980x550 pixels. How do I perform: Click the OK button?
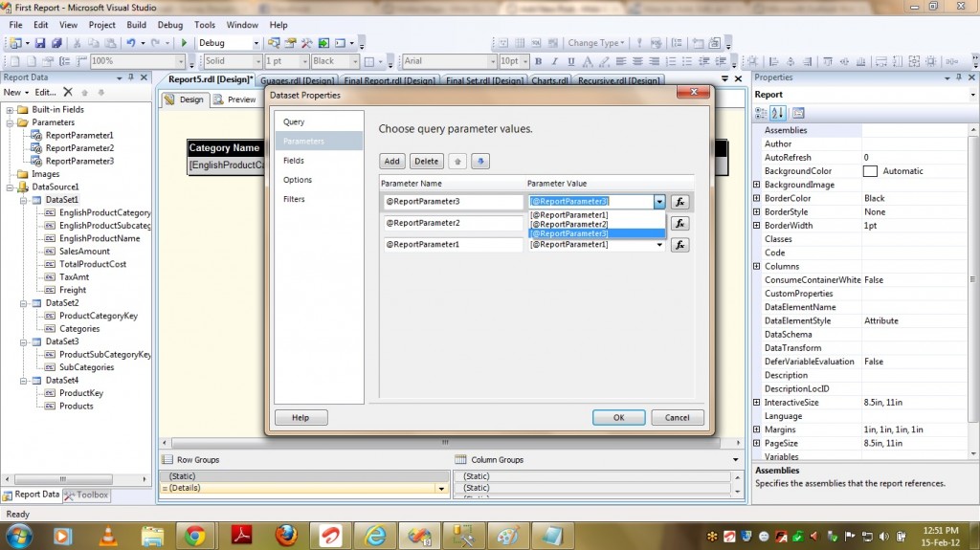(618, 417)
